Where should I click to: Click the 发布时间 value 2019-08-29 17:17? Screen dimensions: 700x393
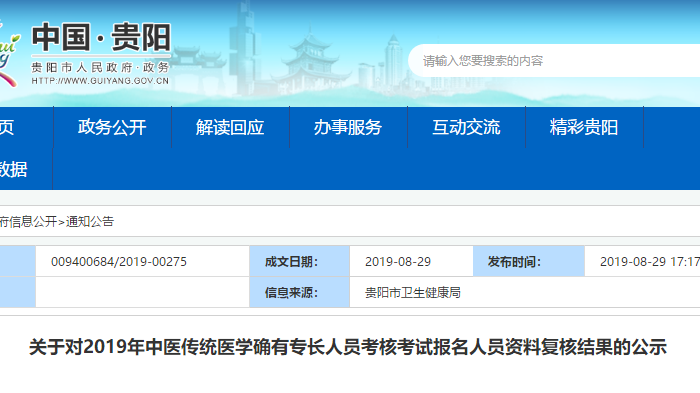click(x=650, y=262)
